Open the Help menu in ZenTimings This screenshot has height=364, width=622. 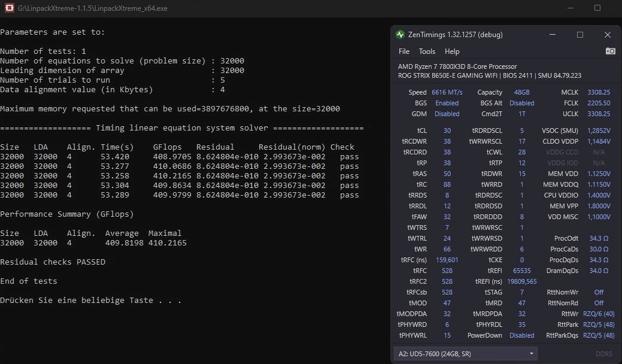click(x=452, y=51)
